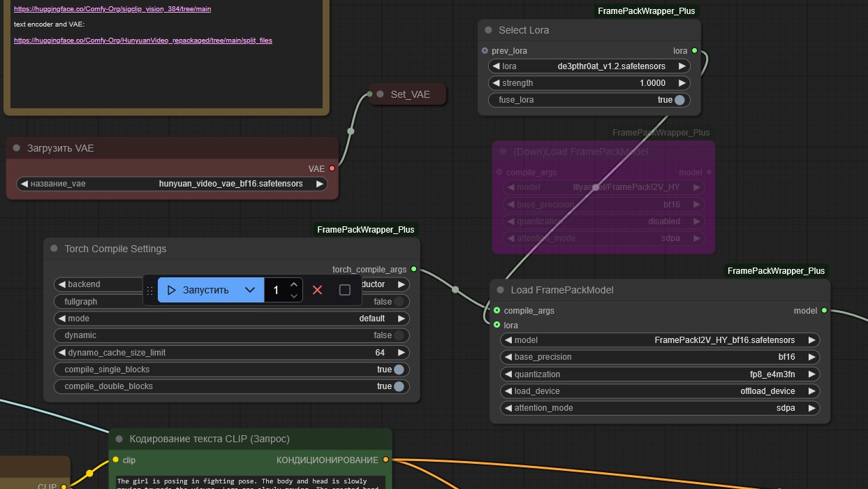Open the Запустить dropdown chevron
The height and width of the screenshot is (489, 868).
[x=250, y=290]
